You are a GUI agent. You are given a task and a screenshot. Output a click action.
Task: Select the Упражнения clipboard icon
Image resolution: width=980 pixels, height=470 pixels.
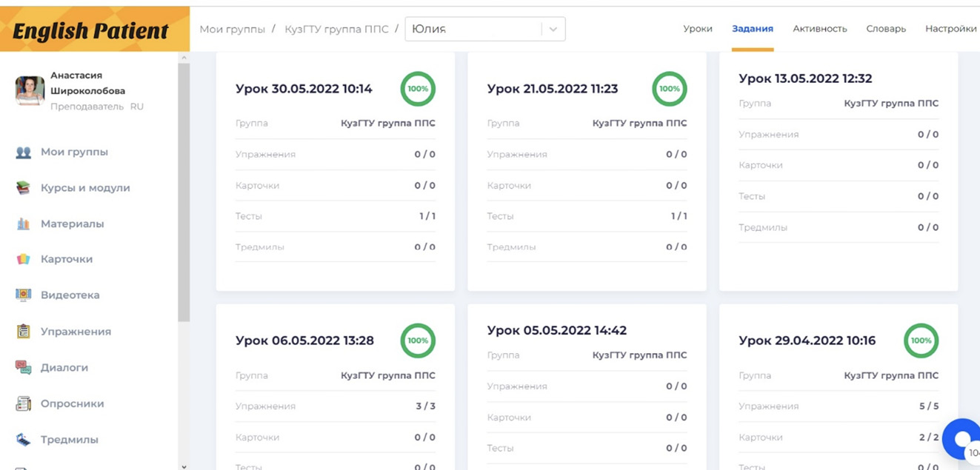click(24, 332)
